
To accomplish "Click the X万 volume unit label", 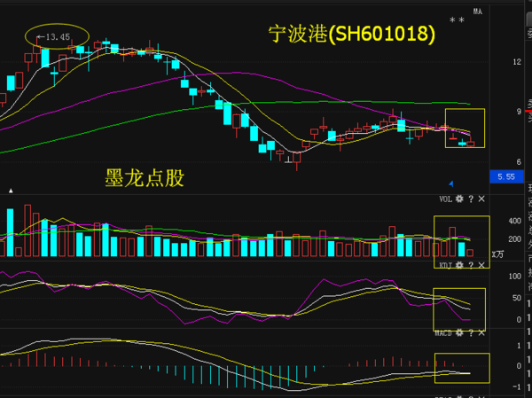I will coord(497,254).
